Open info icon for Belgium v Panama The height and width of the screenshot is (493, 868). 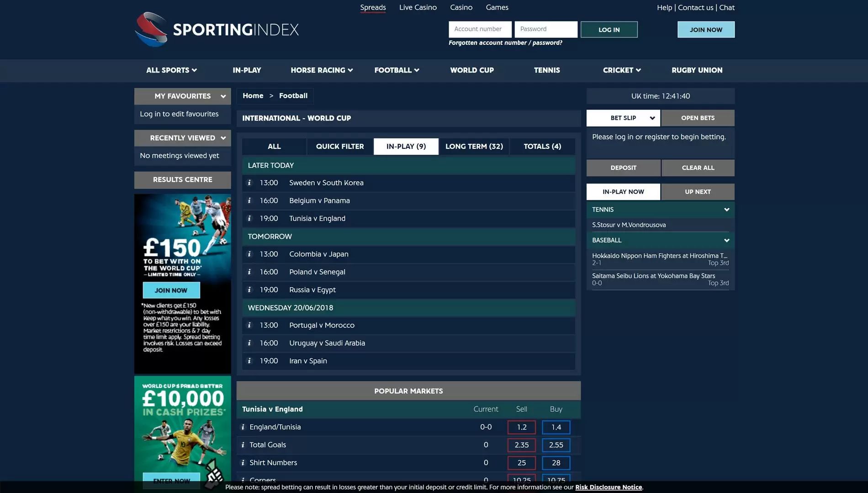pos(249,200)
